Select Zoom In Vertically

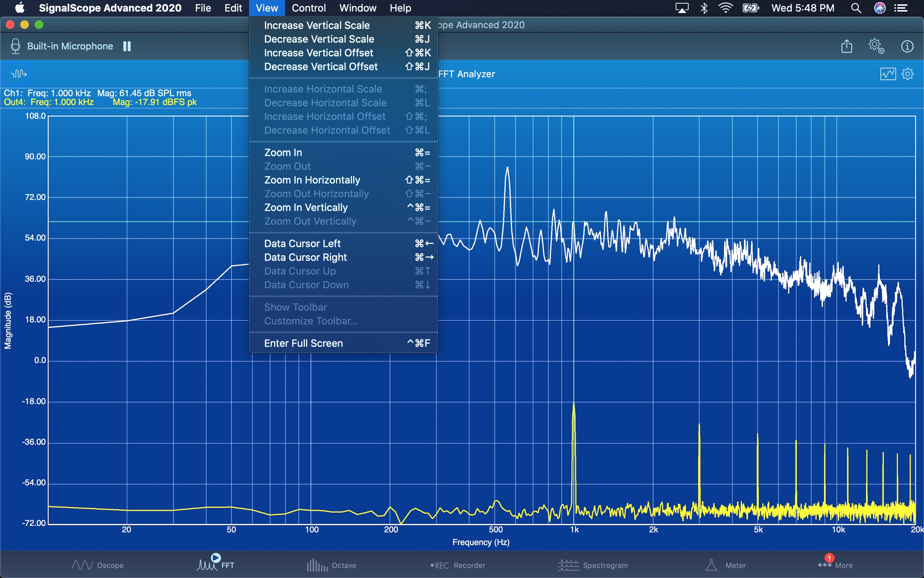pos(343,208)
